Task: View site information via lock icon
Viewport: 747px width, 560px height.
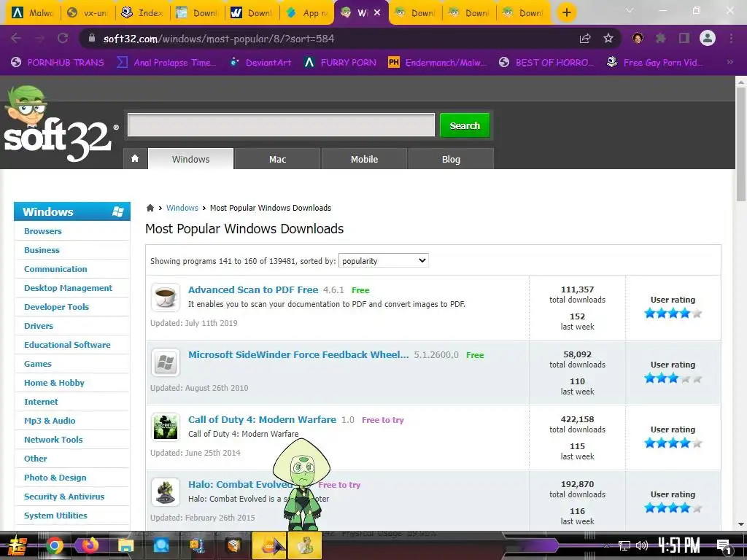Action: point(92,39)
